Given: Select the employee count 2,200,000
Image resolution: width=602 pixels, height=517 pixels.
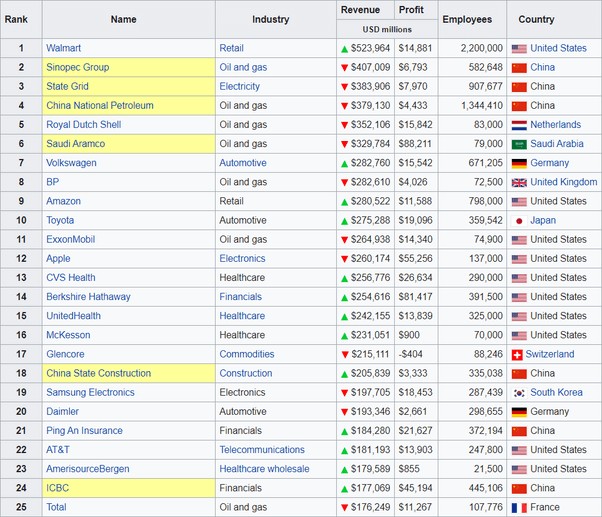Looking at the screenshot, I should pyautogui.click(x=481, y=48).
